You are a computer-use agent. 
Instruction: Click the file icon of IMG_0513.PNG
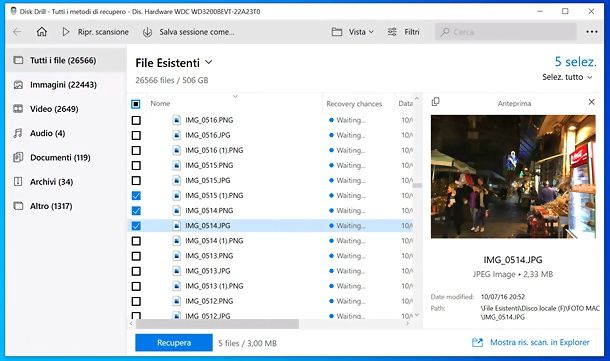pyautogui.click(x=177, y=256)
